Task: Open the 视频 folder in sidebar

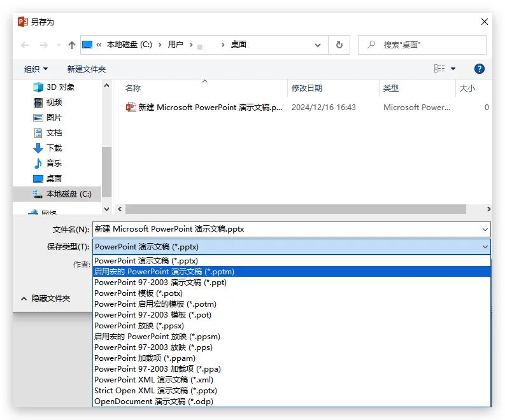Action: pos(54,102)
